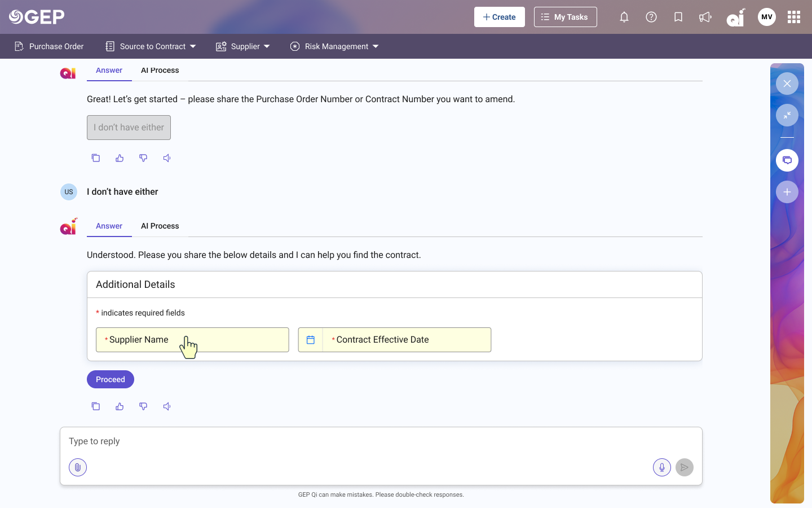The image size is (812, 508).
Task: Open the apps grid menu
Action: [x=794, y=17]
